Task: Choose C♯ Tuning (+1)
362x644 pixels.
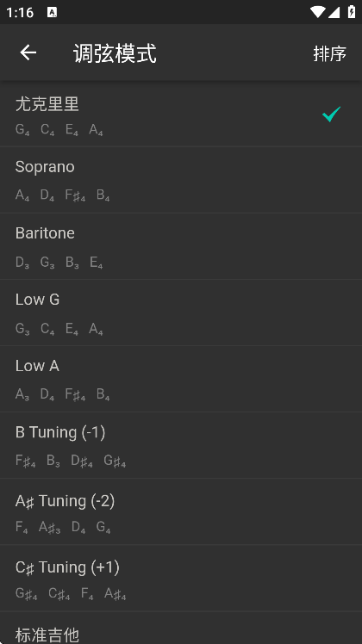Action: click(x=181, y=579)
